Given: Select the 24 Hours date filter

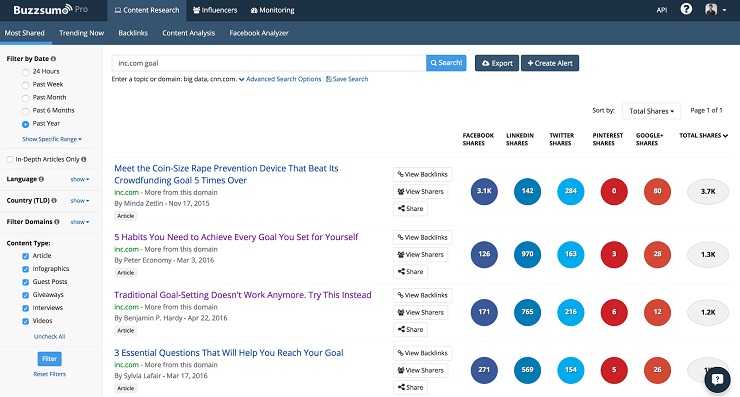Looking at the screenshot, I should [25, 72].
